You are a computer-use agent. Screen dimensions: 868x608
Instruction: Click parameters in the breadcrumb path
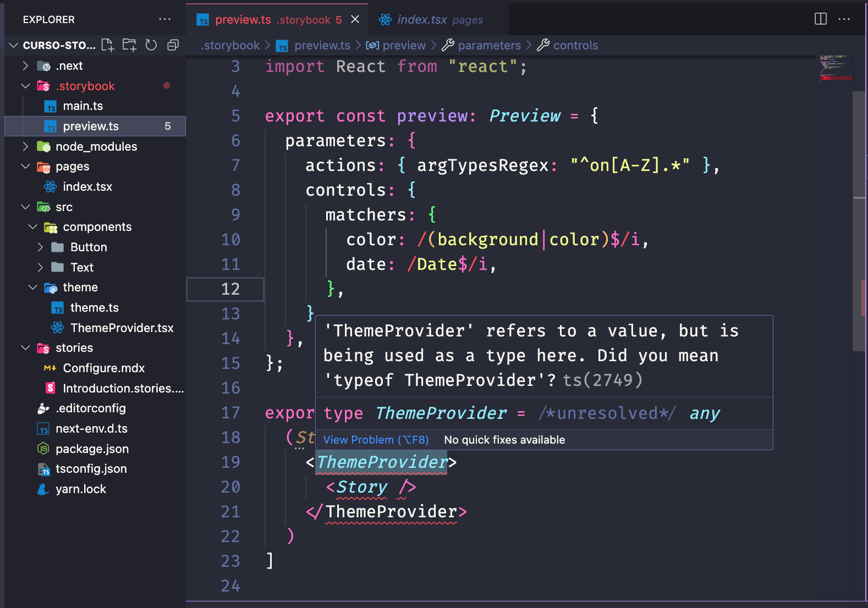489,45
